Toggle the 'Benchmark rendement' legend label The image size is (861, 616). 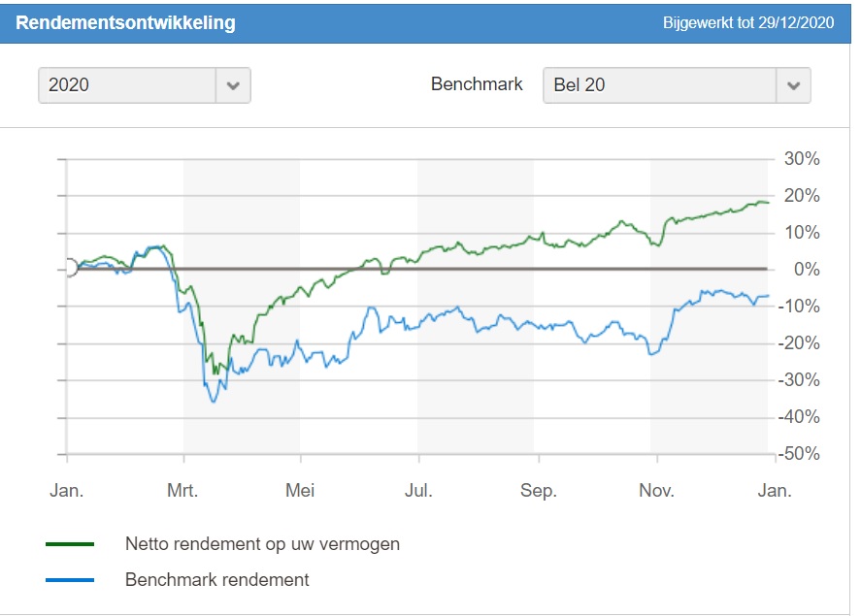click(217, 580)
